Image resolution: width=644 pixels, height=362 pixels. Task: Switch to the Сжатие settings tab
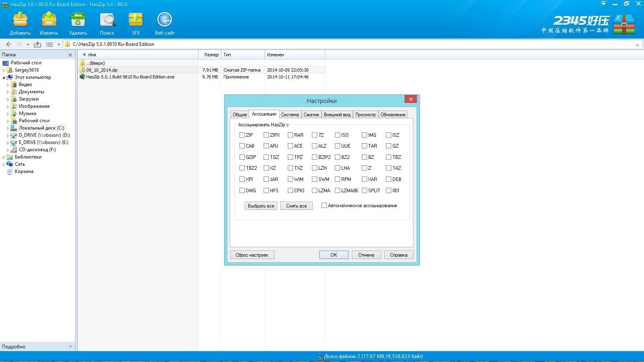(x=311, y=115)
